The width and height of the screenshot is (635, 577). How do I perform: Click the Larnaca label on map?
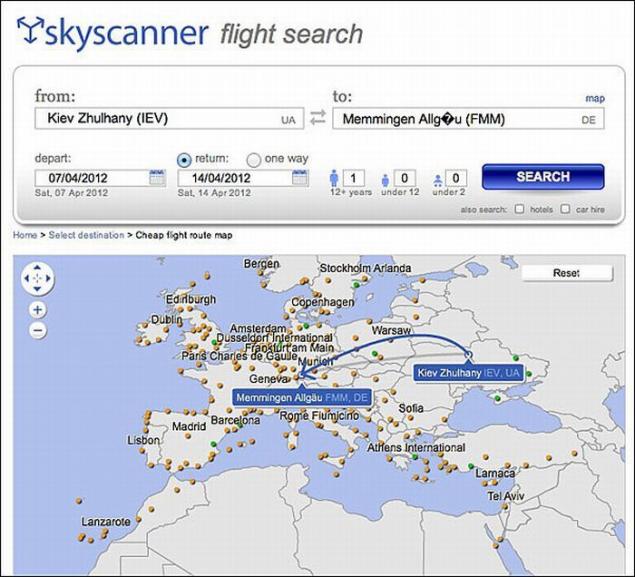point(495,473)
